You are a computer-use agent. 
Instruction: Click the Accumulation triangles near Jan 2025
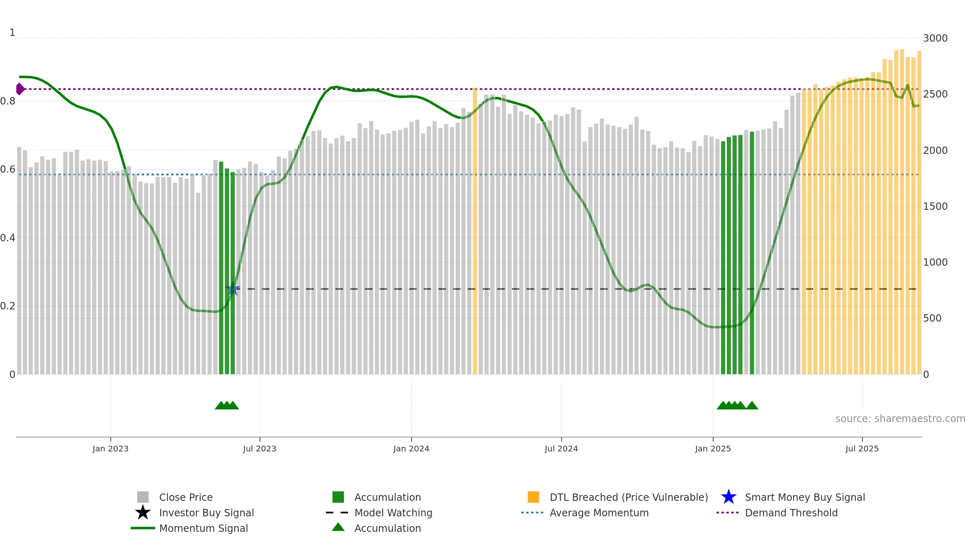tap(737, 405)
